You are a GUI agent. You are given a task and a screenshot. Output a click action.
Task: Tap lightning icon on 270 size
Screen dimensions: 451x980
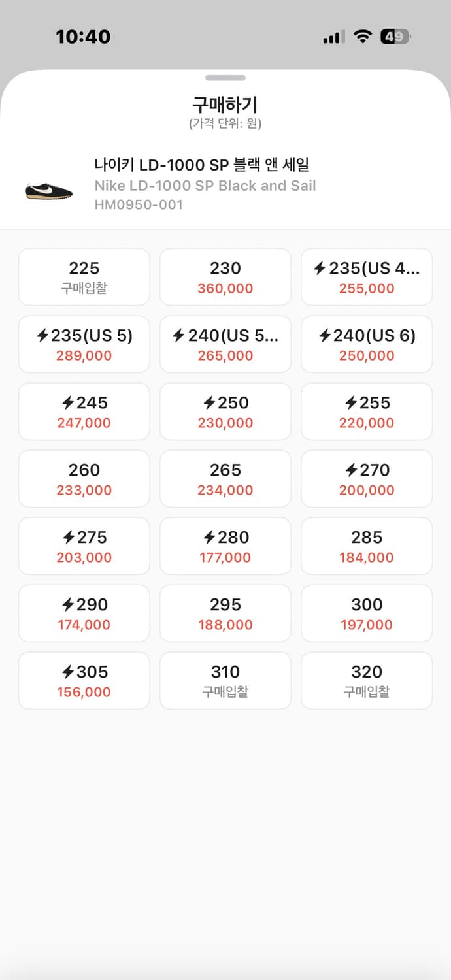click(x=350, y=470)
